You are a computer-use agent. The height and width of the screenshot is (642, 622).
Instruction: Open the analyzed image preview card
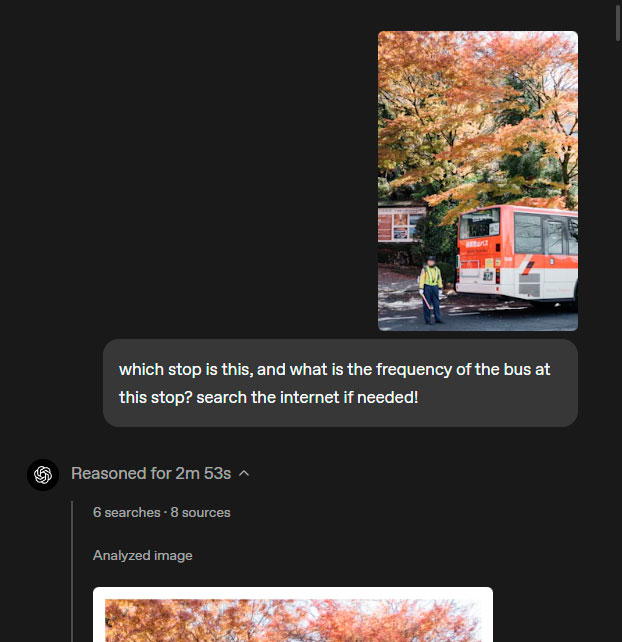point(293,614)
